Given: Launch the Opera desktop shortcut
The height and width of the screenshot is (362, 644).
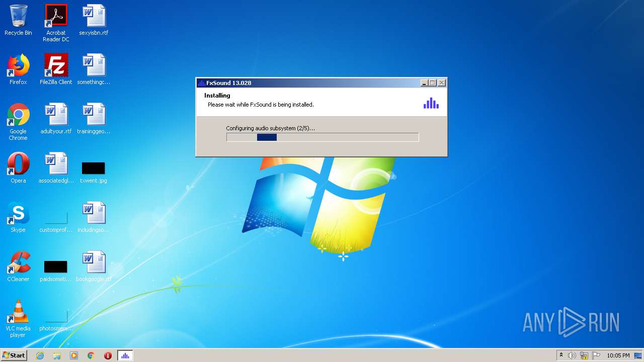Looking at the screenshot, I should coord(18,168).
